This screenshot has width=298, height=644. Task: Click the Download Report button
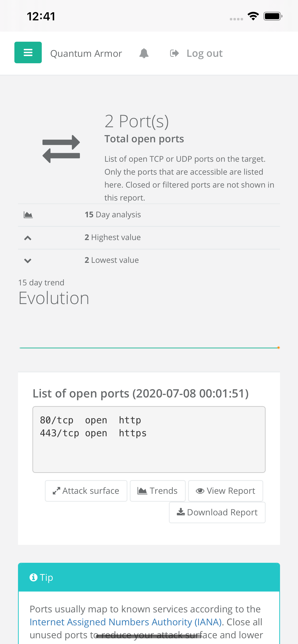pos(217,512)
